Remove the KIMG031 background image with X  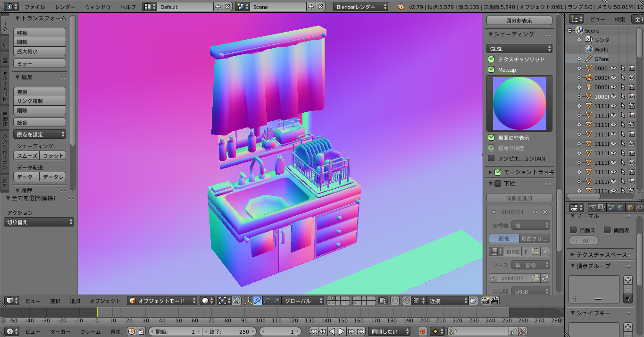pyautogui.click(x=545, y=212)
